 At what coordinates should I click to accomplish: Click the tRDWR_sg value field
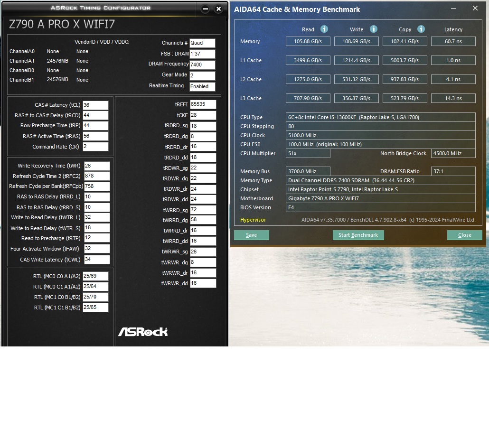pyautogui.click(x=203, y=168)
